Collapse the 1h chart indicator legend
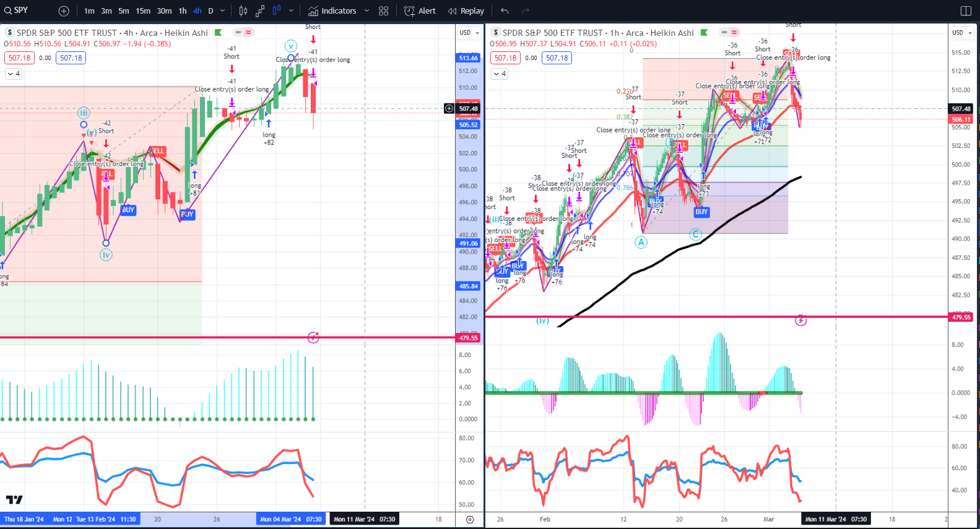980x529 pixels. pyautogui.click(x=500, y=74)
